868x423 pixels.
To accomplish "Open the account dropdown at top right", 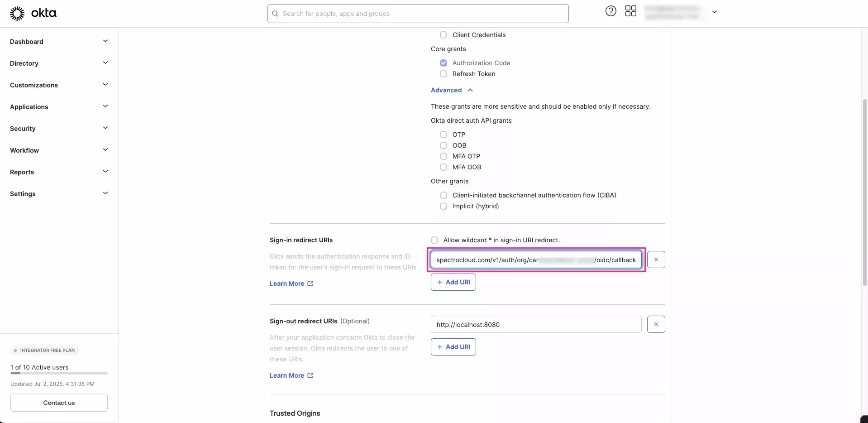I will (714, 13).
